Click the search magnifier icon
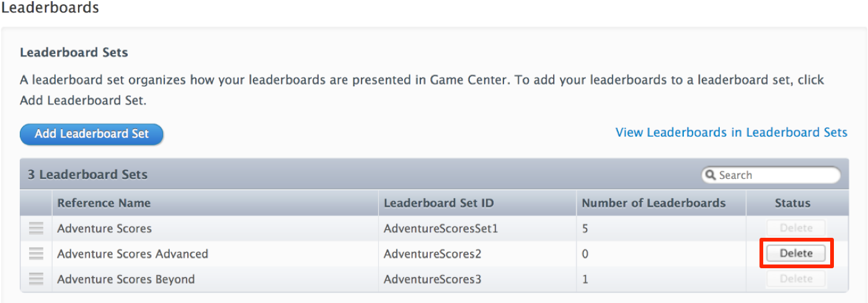Screen dimensions: 868x303 point(711,176)
